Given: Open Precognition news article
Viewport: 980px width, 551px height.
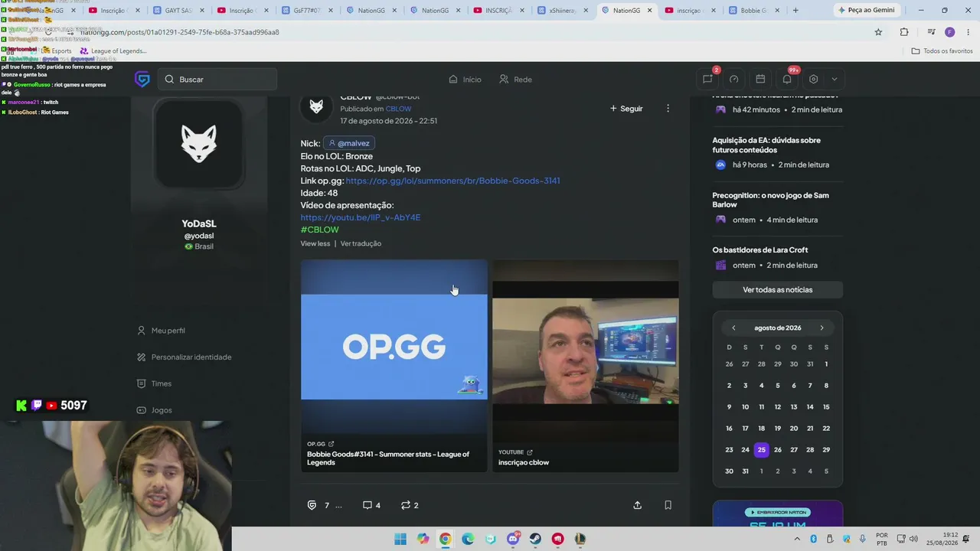Looking at the screenshot, I should [x=770, y=200].
